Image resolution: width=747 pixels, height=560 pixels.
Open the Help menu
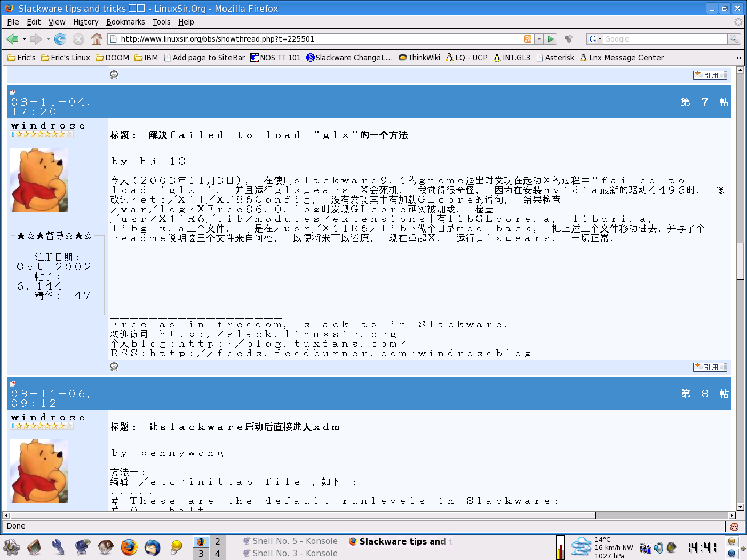click(186, 22)
